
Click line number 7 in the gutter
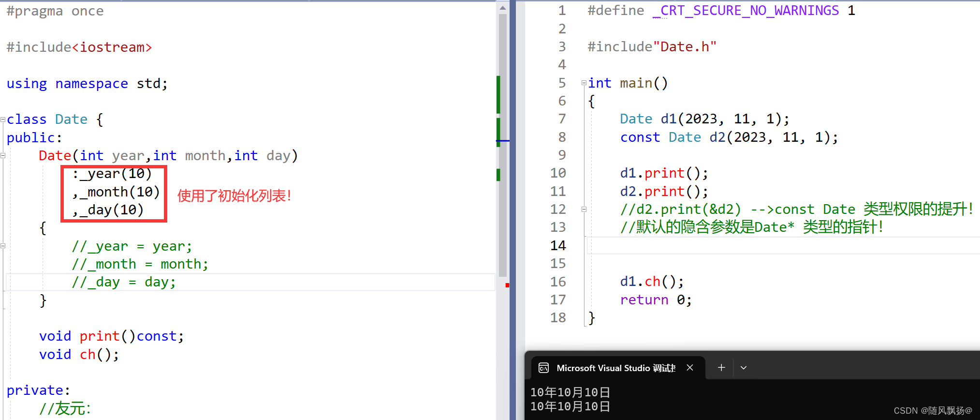[x=562, y=119]
